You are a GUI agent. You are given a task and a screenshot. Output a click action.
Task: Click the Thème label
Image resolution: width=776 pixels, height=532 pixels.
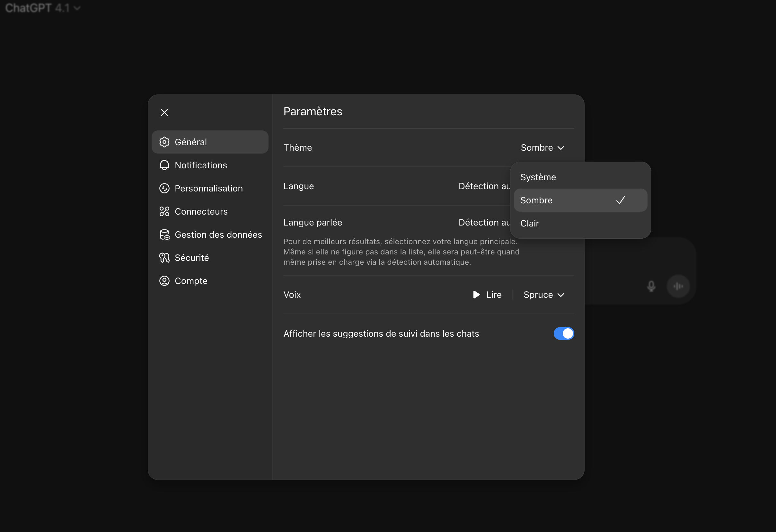coord(297,147)
